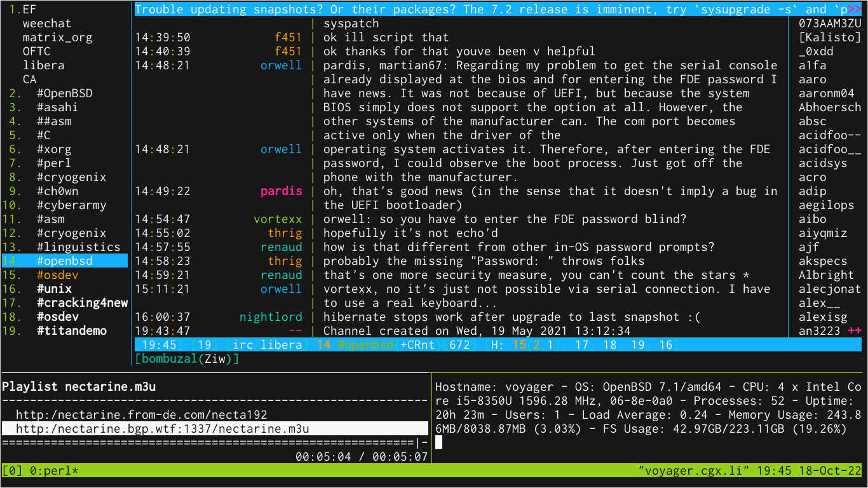Screen dimensions: 868x488
Task: Select nick aaronm04 in nicklist
Action: (827, 93)
